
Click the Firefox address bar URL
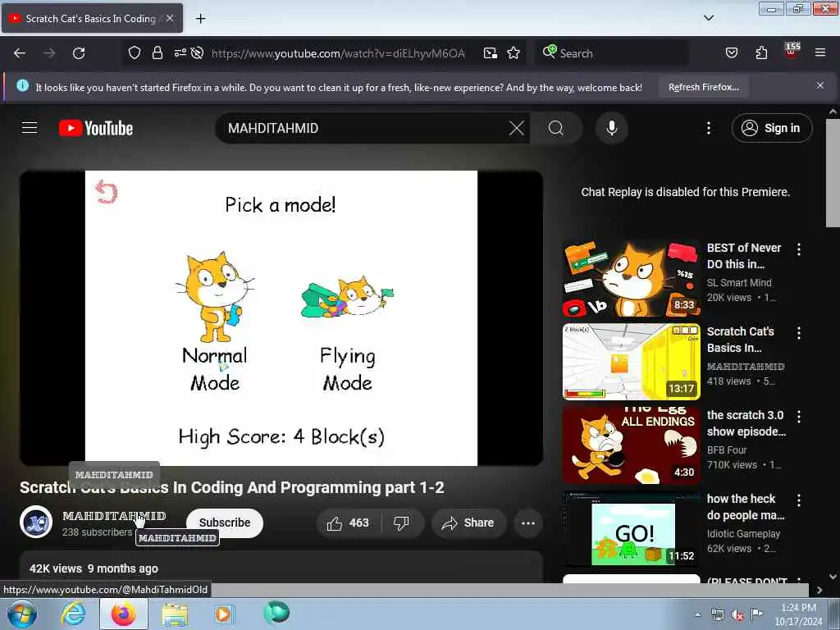point(338,53)
